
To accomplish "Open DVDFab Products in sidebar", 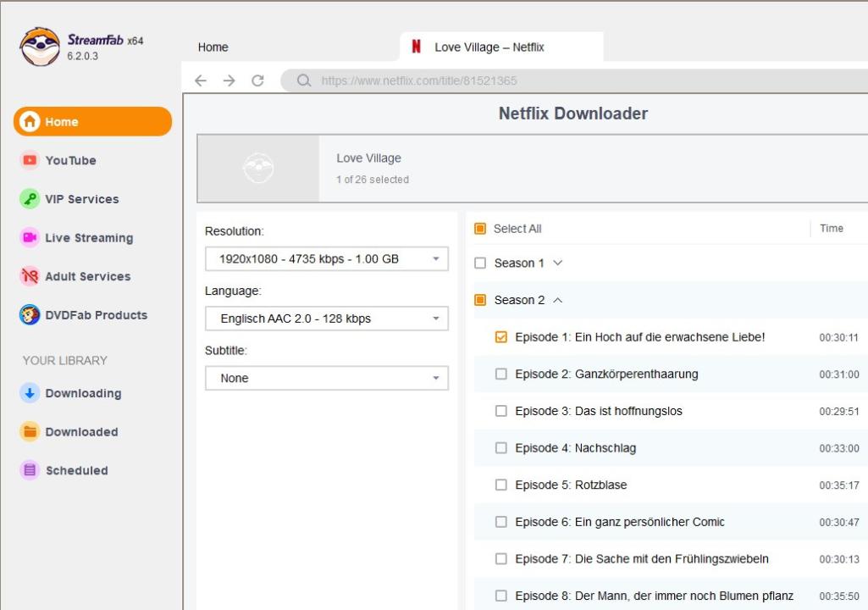I will (x=96, y=315).
